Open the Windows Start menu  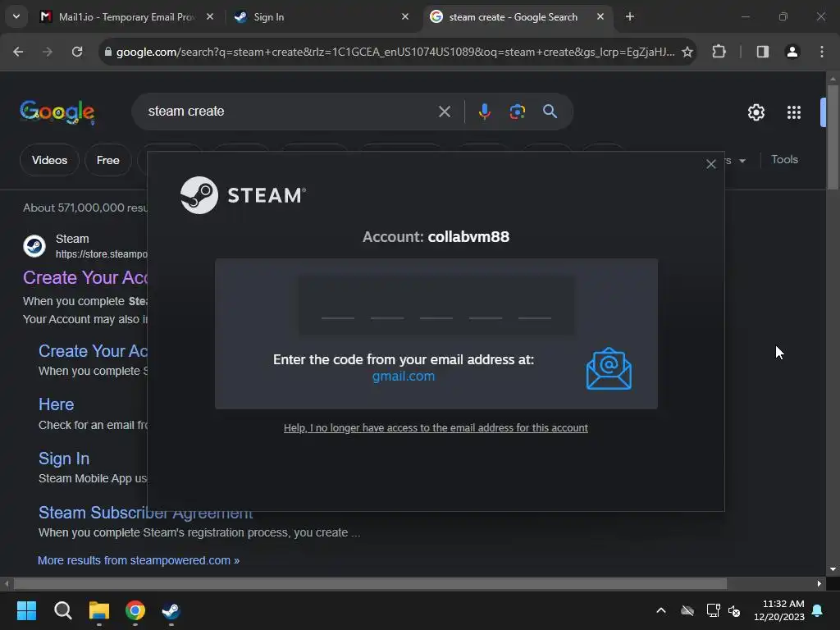(x=26, y=610)
